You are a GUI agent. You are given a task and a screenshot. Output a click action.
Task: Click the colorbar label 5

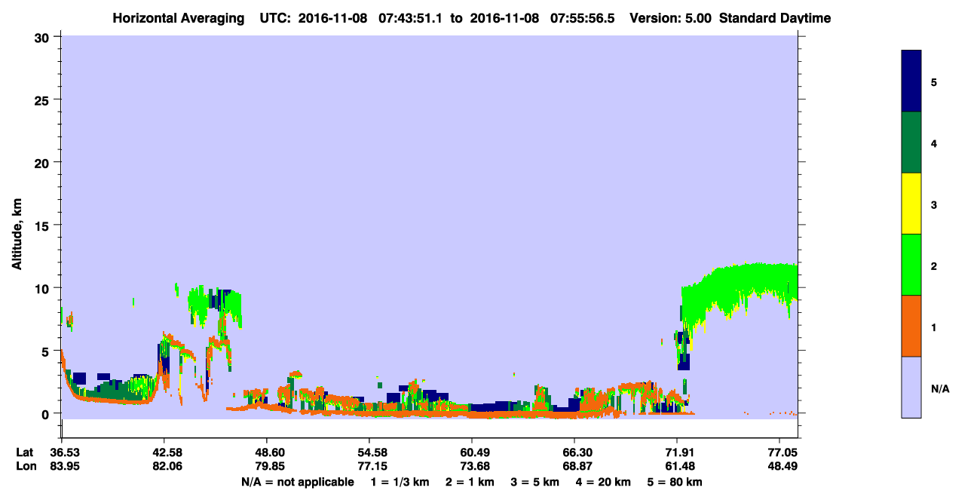pos(934,81)
